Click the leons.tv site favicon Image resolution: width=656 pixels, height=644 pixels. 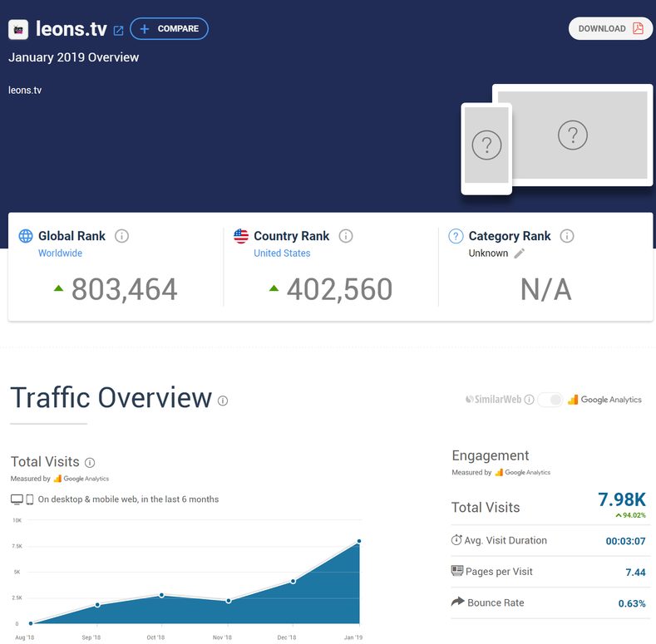[x=18, y=29]
